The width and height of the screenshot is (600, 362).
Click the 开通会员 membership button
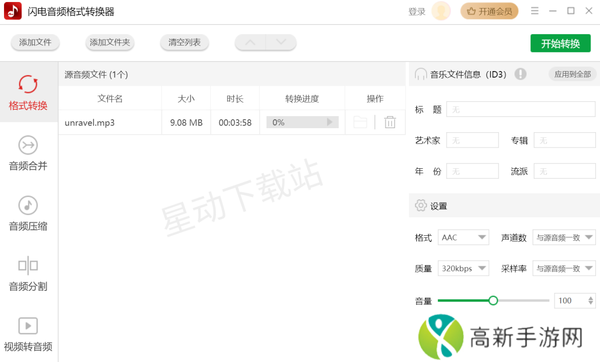coord(489,11)
